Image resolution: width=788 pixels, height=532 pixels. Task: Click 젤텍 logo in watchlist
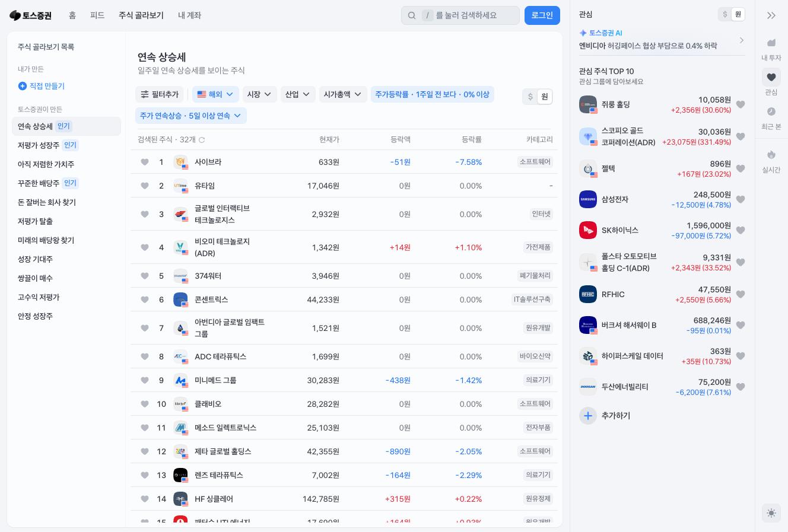pos(588,168)
